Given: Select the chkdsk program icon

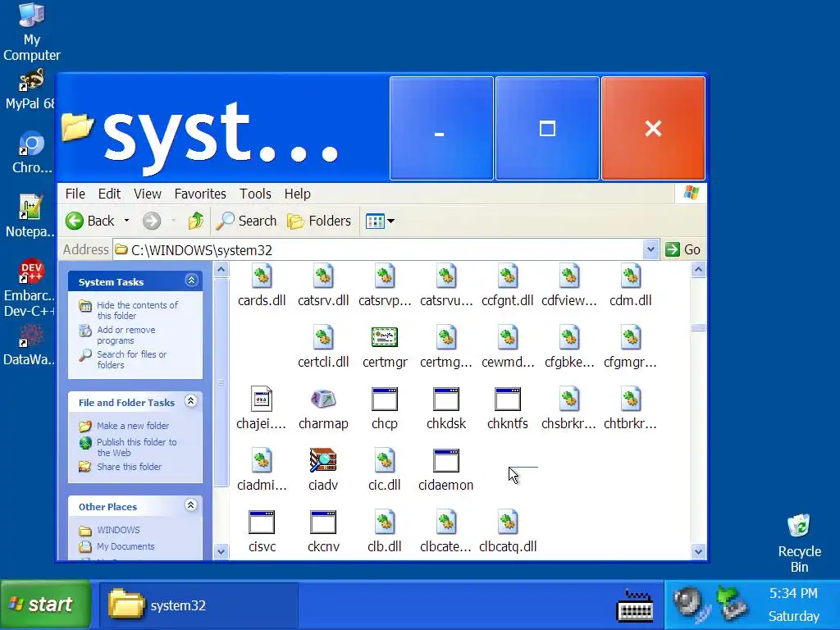Looking at the screenshot, I should (446, 399).
